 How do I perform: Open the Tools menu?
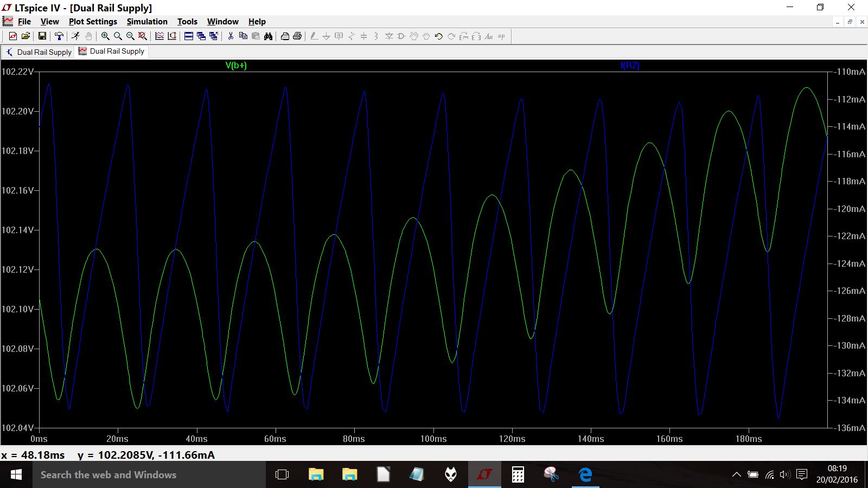coord(187,22)
